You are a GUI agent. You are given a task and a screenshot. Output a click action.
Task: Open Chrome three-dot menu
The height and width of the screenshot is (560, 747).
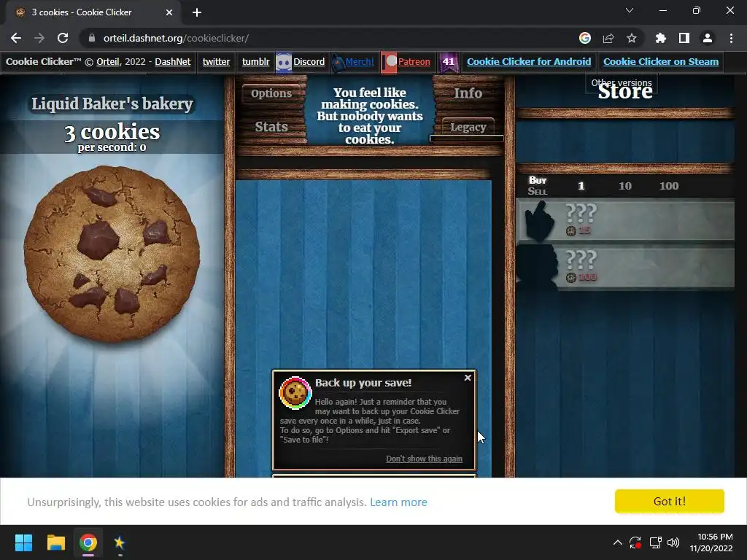(x=731, y=38)
